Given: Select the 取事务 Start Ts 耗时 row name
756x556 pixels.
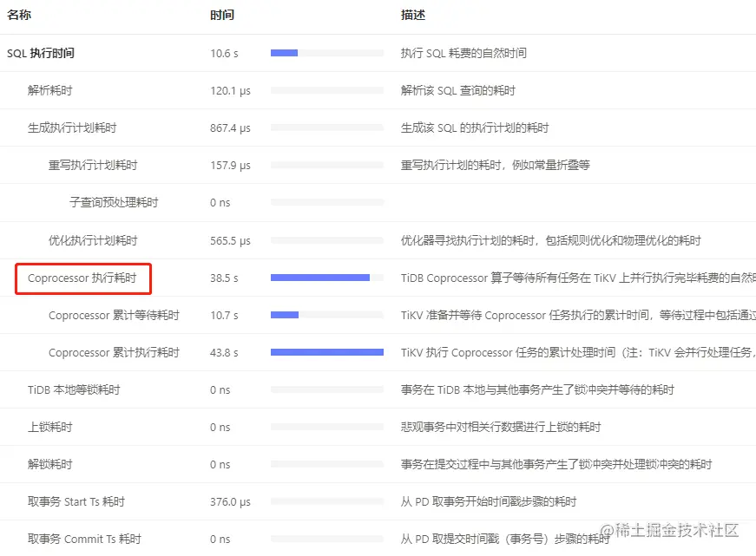Looking at the screenshot, I should [76, 501].
